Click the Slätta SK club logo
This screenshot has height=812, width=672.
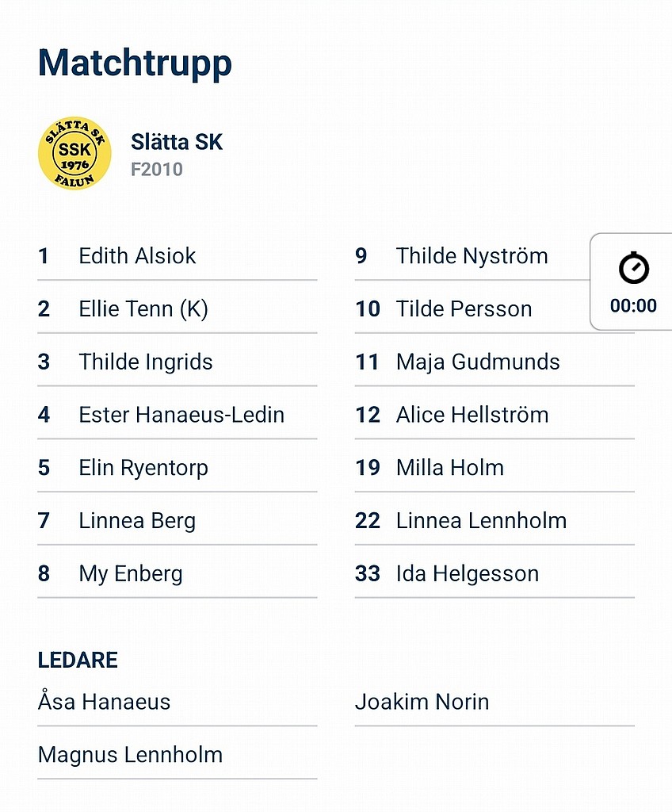click(x=74, y=153)
